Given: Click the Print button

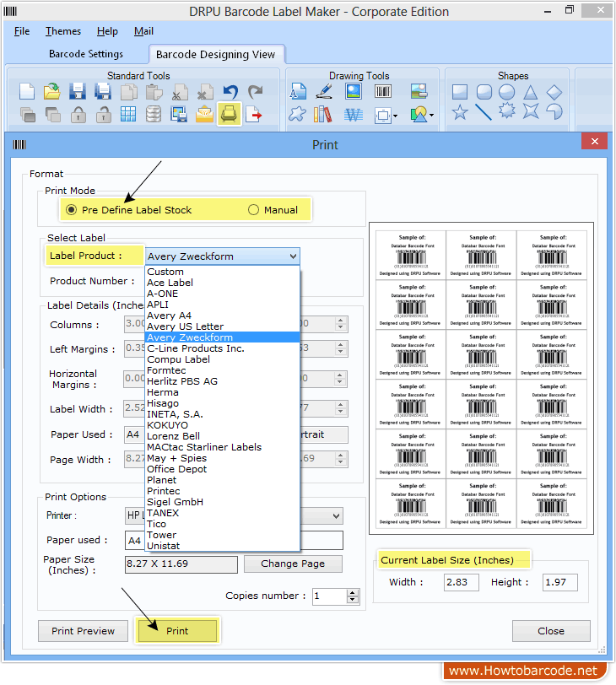Looking at the screenshot, I should point(177,631).
